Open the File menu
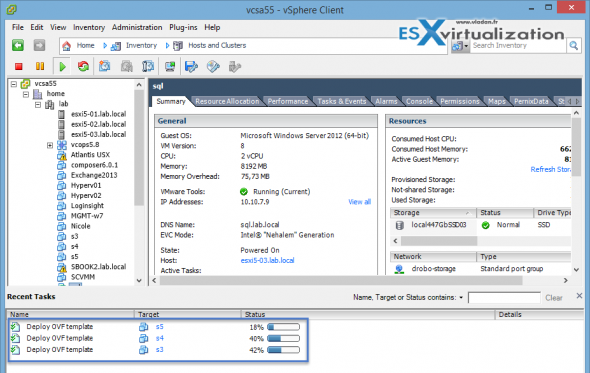The image size is (590, 373). tap(18, 27)
